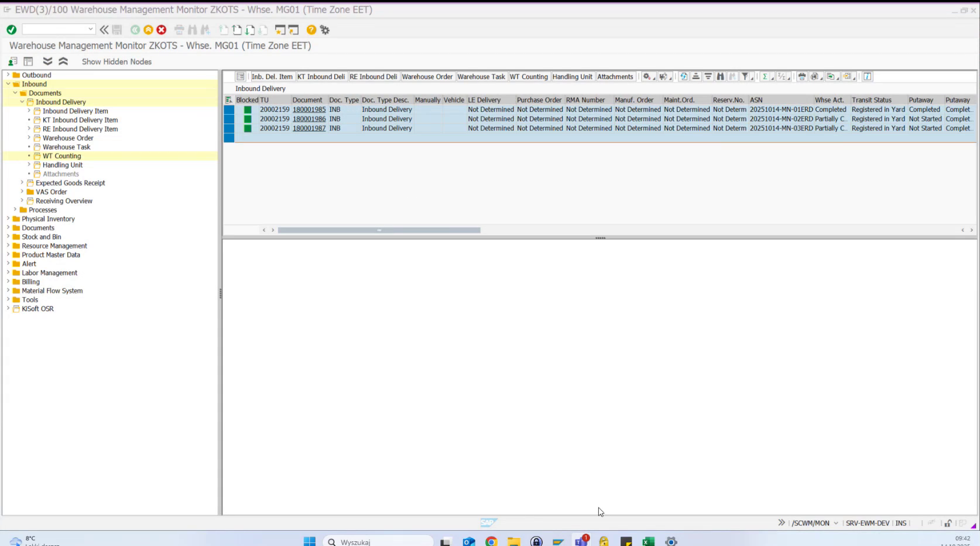Switch to the Warehouse Order tab
The width and height of the screenshot is (980, 546).
428,76
